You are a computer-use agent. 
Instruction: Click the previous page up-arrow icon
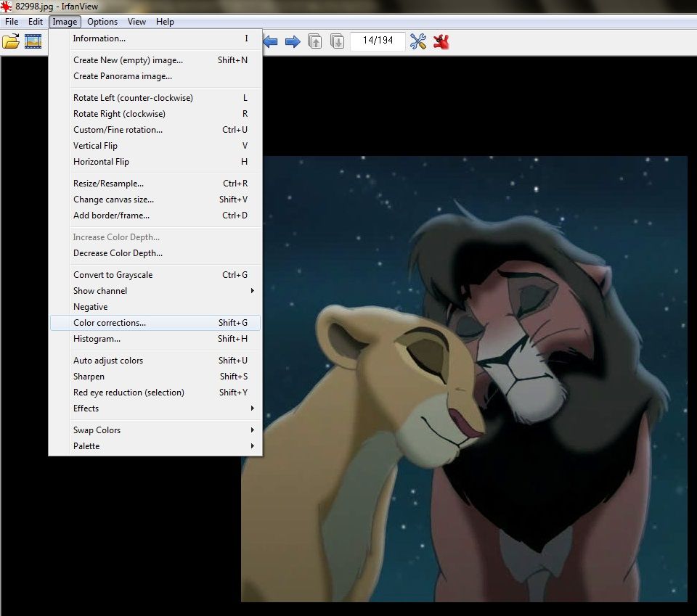(314, 41)
